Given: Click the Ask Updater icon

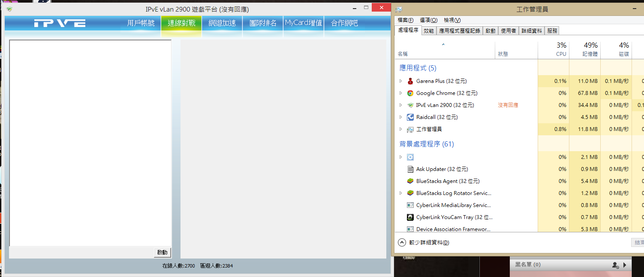Looking at the screenshot, I should coord(410,169).
